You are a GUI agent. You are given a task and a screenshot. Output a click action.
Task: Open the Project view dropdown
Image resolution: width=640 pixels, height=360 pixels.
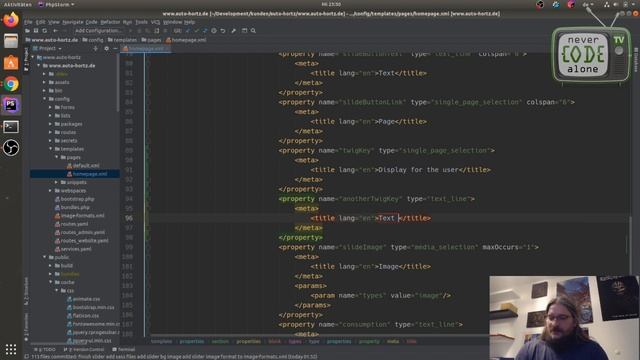click(47, 49)
